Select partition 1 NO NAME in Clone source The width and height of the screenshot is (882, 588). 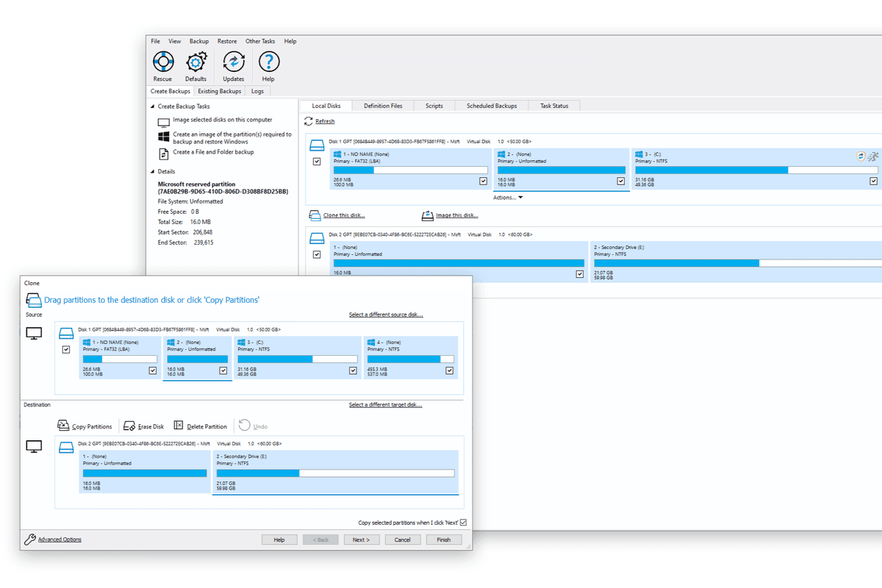pos(119,357)
